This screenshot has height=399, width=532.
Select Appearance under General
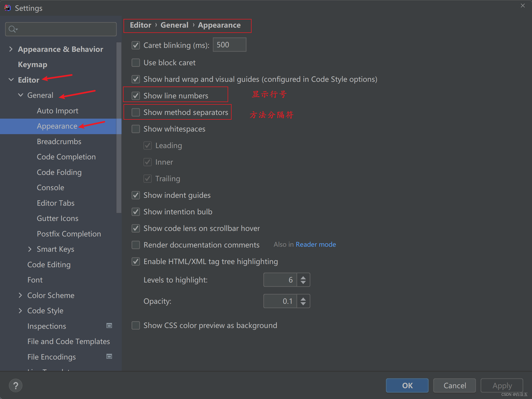click(x=57, y=126)
